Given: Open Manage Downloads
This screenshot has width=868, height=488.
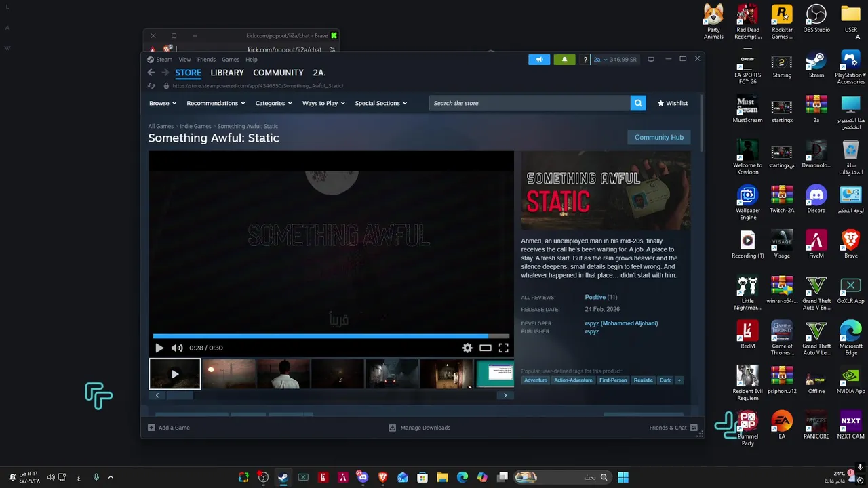Looking at the screenshot, I should coord(419,428).
